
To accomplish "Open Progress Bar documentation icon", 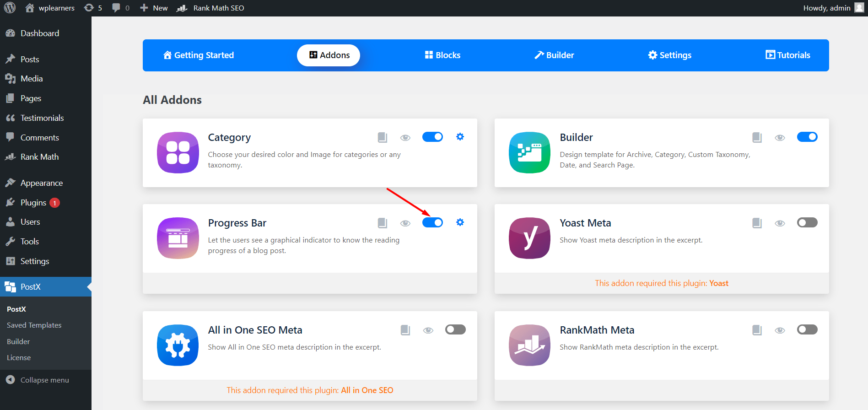I will tap(383, 223).
